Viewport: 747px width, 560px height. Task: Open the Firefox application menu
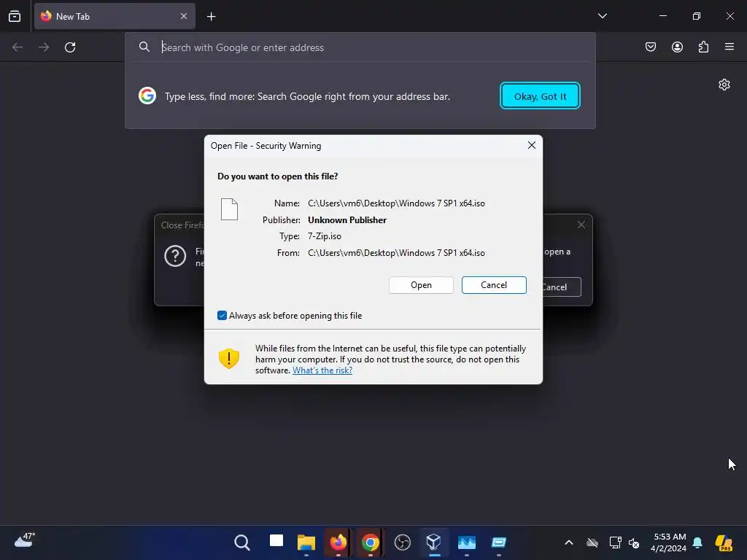pos(729,47)
